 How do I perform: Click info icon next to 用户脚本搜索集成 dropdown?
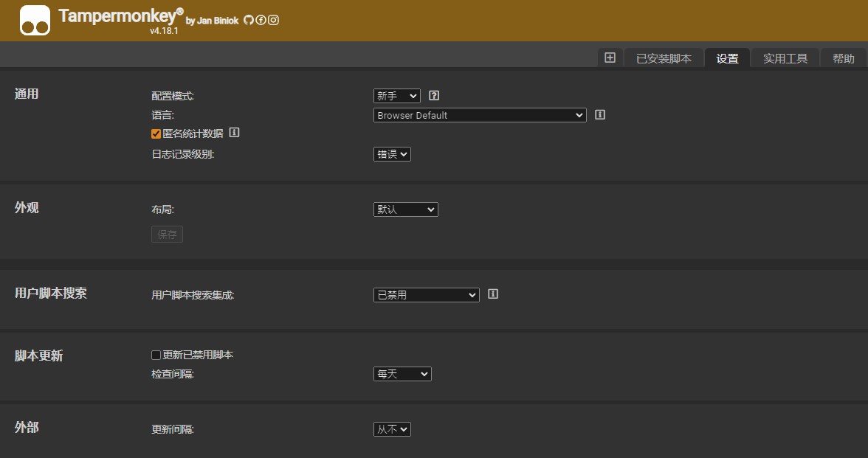(x=493, y=294)
